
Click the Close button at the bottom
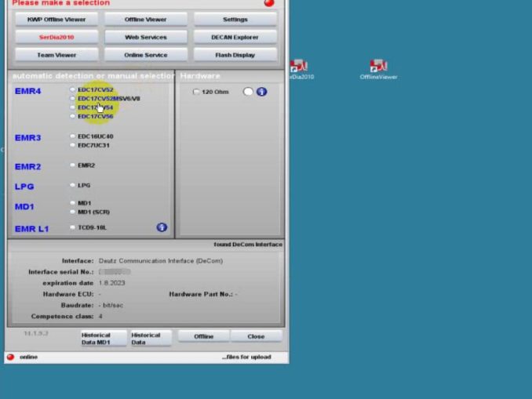[x=256, y=336]
